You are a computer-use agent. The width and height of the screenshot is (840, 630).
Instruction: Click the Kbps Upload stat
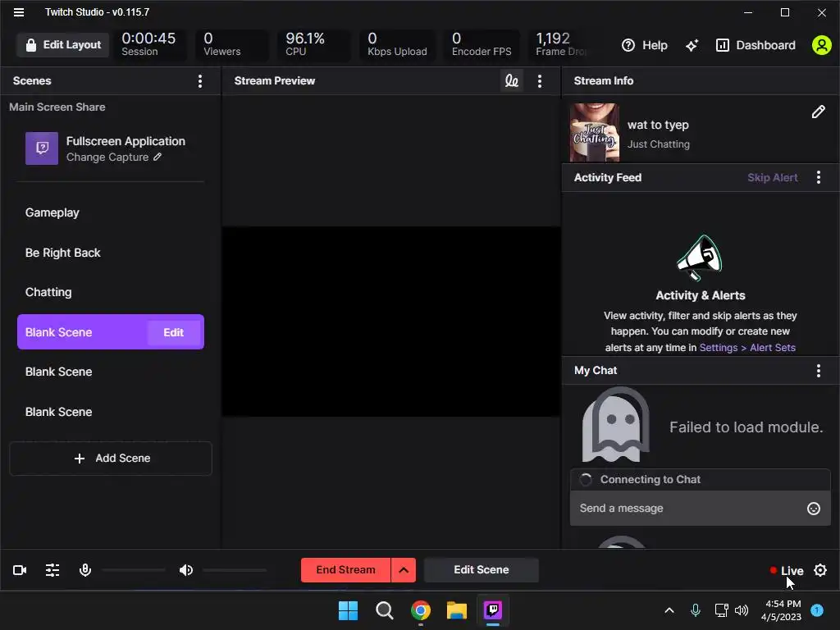point(397,44)
